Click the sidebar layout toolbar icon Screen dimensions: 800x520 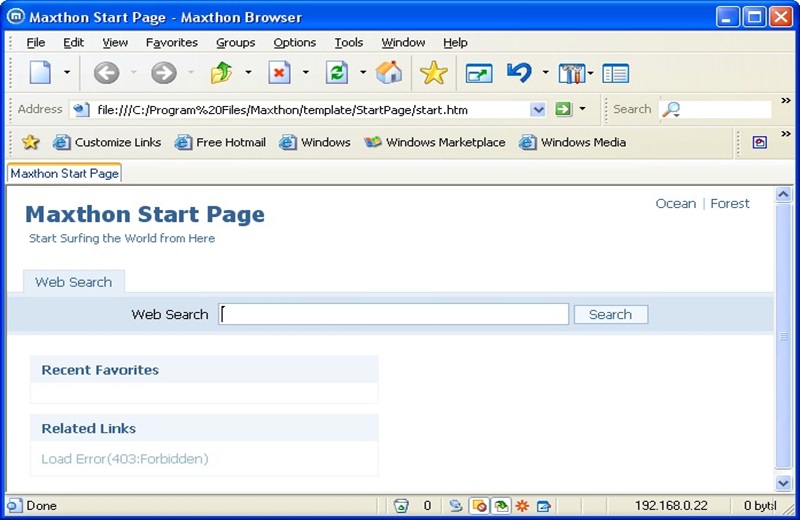(x=615, y=74)
